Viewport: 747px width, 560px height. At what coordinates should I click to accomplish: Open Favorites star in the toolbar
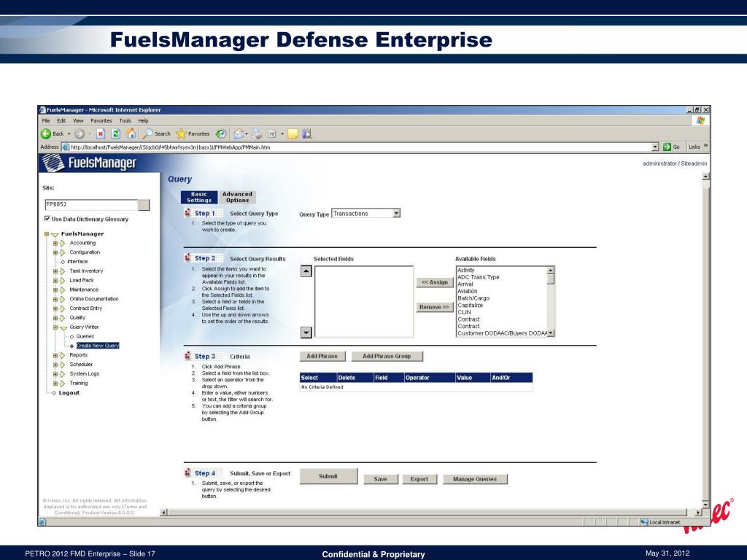(181, 134)
